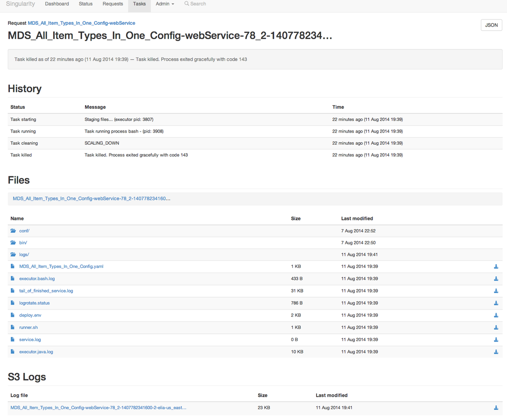Click the search magnifier icon
Image resolution: width=507 pixels, height=420 pixels.
click(187, 4)
